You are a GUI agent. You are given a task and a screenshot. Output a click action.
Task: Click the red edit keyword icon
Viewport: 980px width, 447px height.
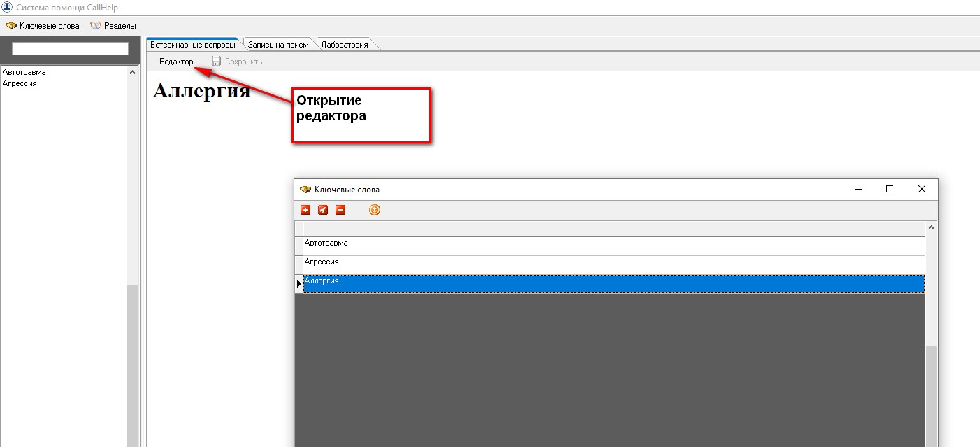[323, 210]
